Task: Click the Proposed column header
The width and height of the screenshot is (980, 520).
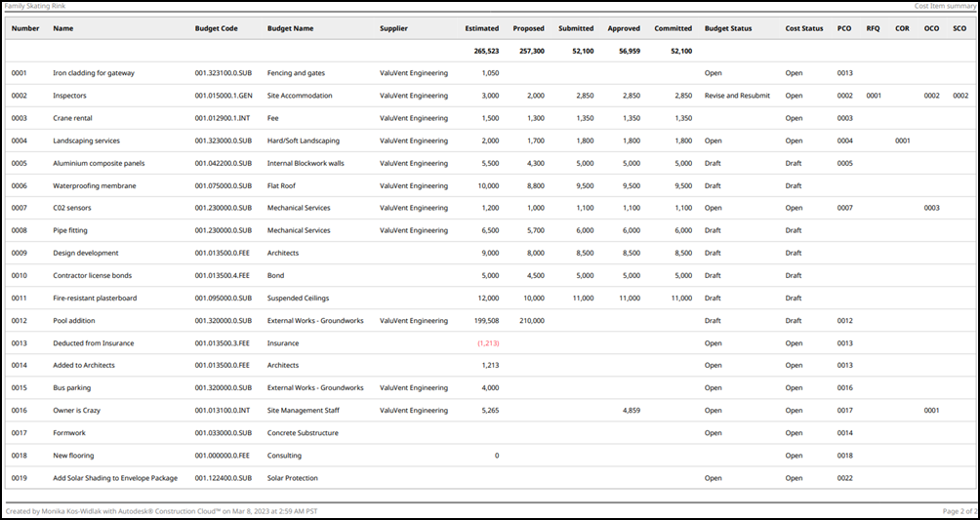Action: pyautogui.click(x=529, y=28)
